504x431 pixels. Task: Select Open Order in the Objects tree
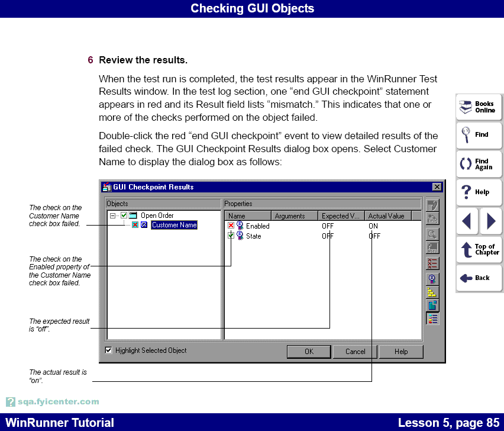[157, 215]
